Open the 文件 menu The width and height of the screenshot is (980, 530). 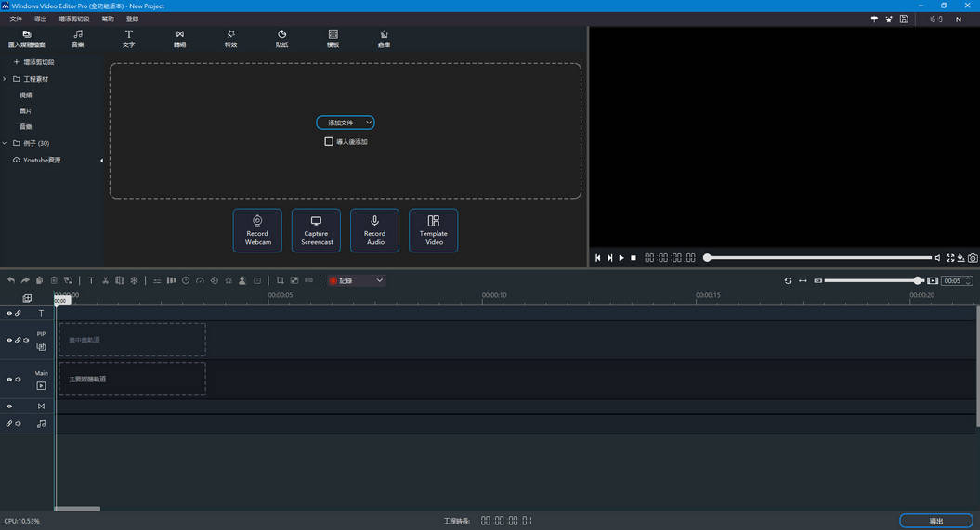click(x=16, y=19)
